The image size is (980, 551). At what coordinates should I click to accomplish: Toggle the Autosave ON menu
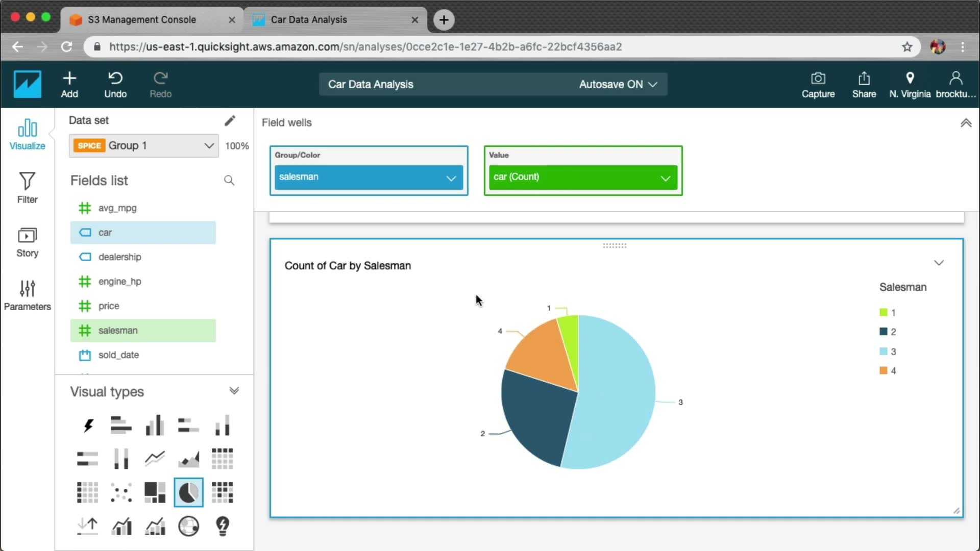[x=618, y=84]
